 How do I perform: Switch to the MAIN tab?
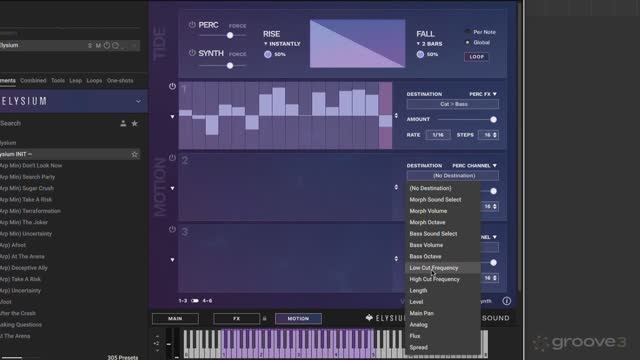tap(175, 318)
